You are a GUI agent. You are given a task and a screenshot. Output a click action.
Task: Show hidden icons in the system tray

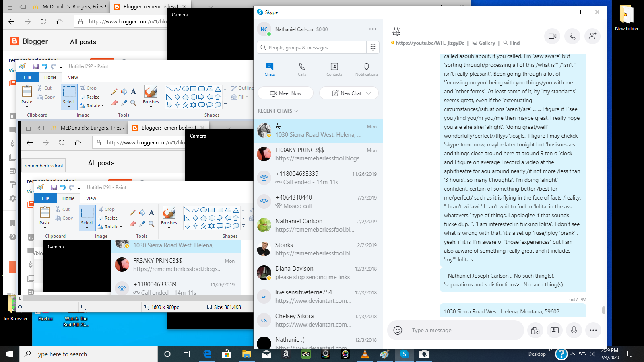(x=572, y=354)
